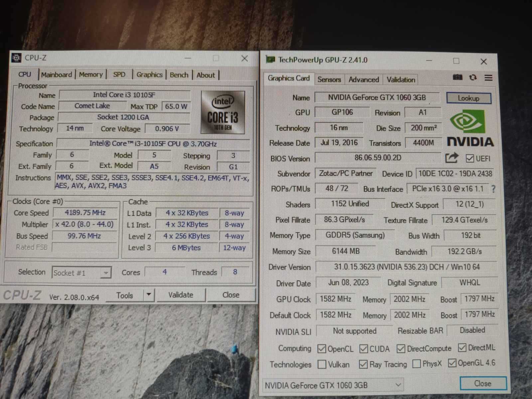
Task: Click the Max TDP value 65.0 W
Action: coord(176,106)
